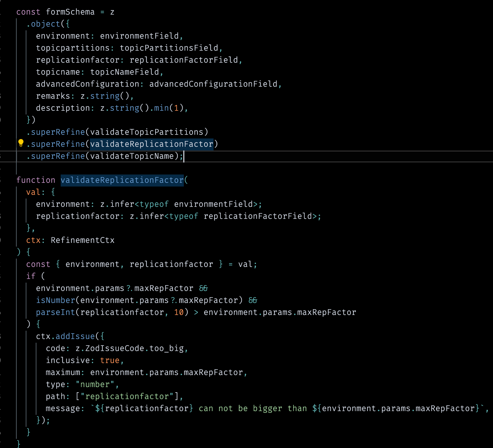Viewport: 493px width, 448px height.
Task: Click the topicPartitionsField identifier
Action: (170, 48)
